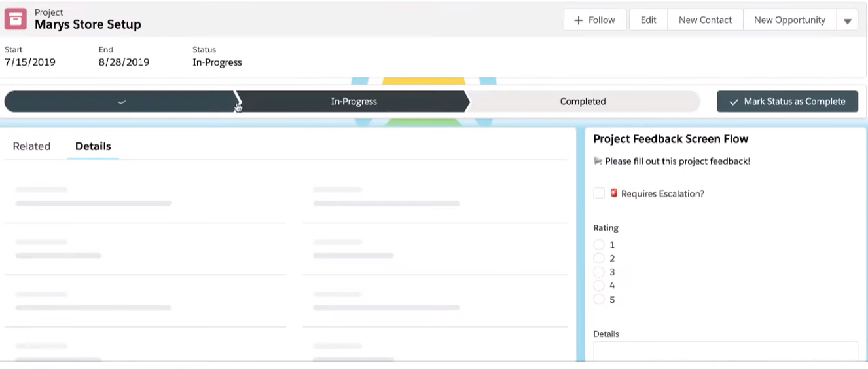This screenshot has height=369, width=868.
Task: Tick the Requires Escalation checkbox
Action: [x=599, y=193]
